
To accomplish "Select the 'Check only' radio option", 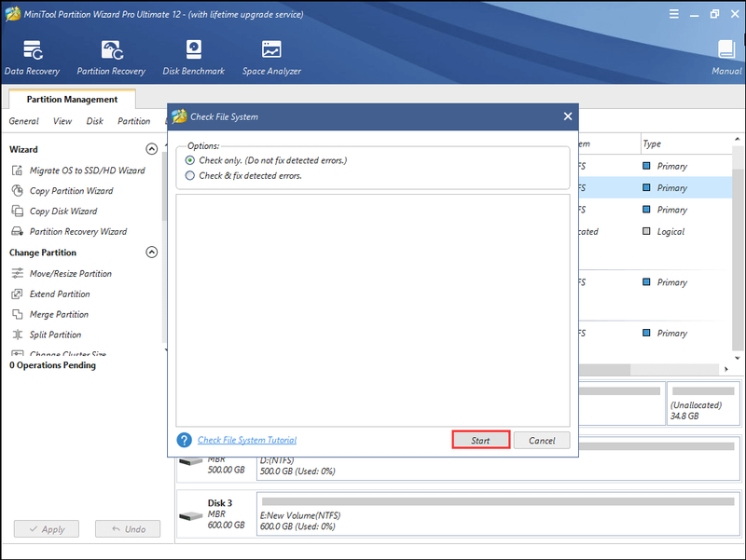I will pos(190,160).
